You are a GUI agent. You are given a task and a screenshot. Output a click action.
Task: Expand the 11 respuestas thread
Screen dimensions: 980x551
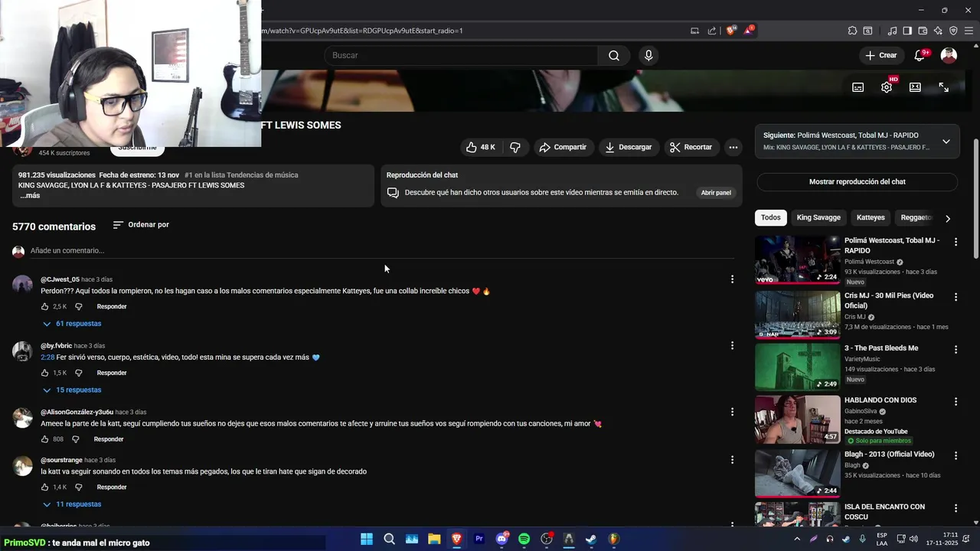tap(72, 504)
